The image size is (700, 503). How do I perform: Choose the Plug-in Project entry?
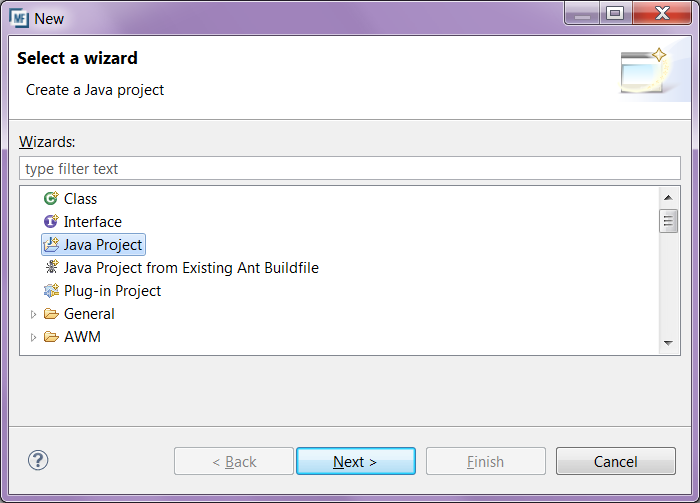[112, 291]
